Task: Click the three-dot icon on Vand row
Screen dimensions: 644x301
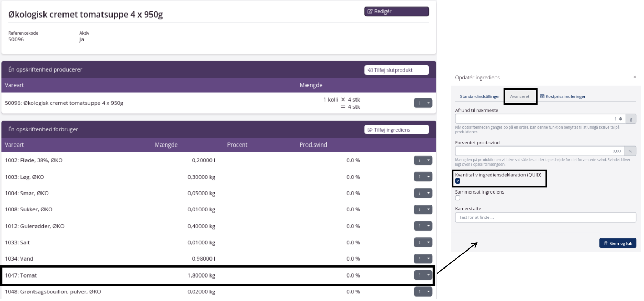Action: [x=420, y=259]
